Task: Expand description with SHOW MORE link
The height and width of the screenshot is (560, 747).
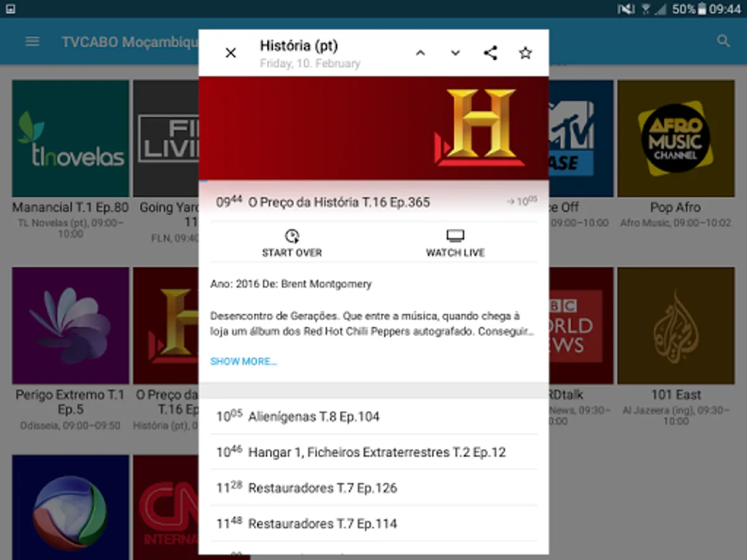Action: point(243,362)
